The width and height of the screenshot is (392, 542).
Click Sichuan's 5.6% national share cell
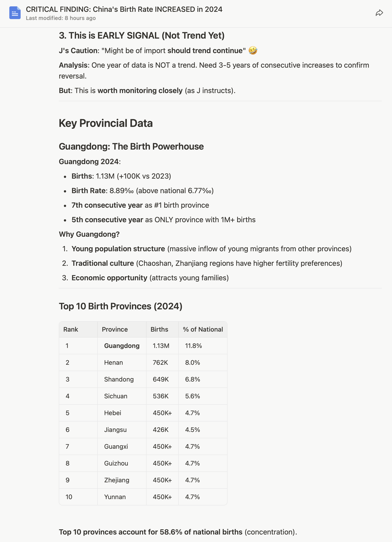[193, 396]
